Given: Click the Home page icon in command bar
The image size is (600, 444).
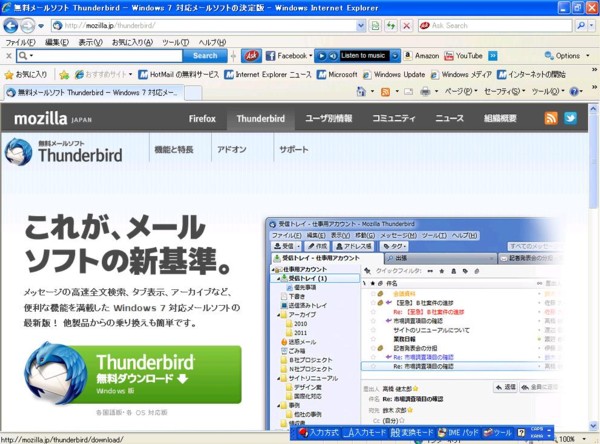Looking at the screenshot, I should click(x=361, y=91).
